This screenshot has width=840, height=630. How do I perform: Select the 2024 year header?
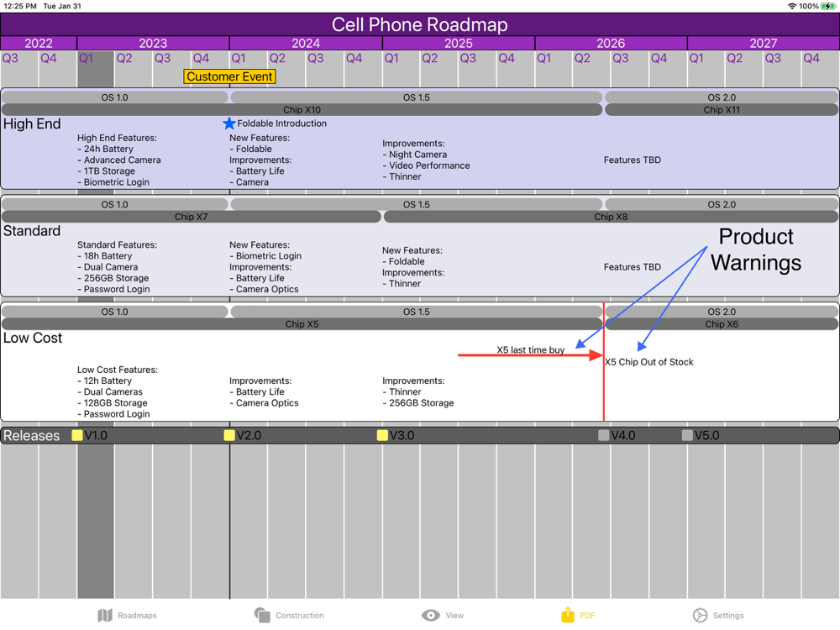(306, 43)
